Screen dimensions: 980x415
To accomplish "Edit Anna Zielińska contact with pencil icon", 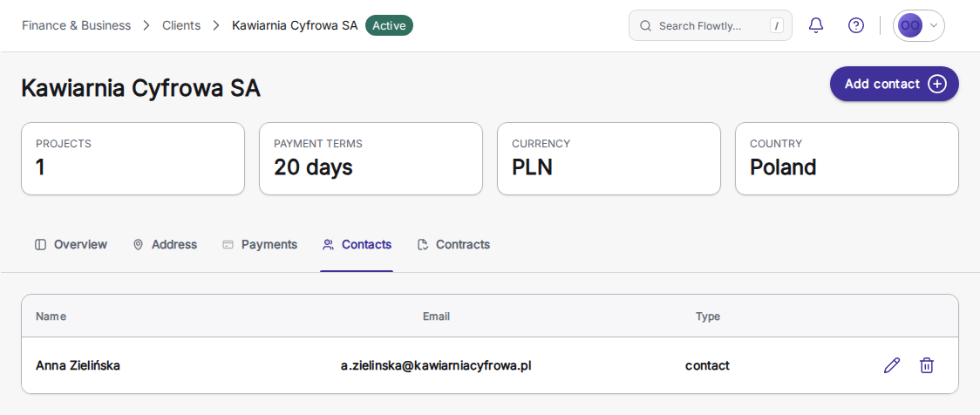I will [892, 365].
